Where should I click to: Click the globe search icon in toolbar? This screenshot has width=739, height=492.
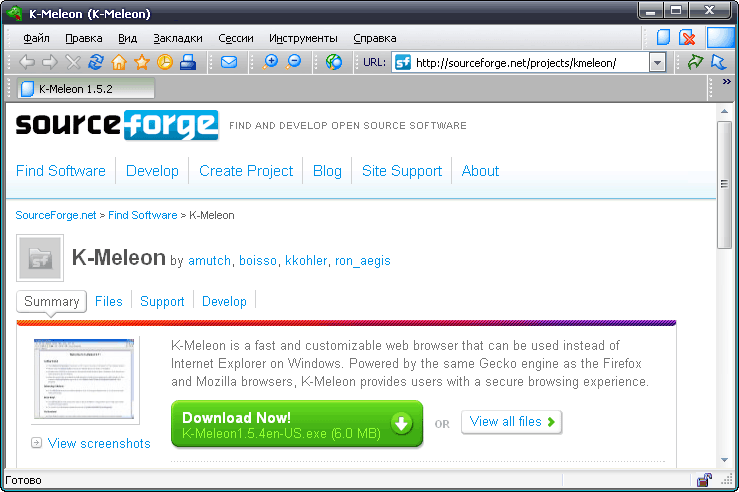[334, 62]
